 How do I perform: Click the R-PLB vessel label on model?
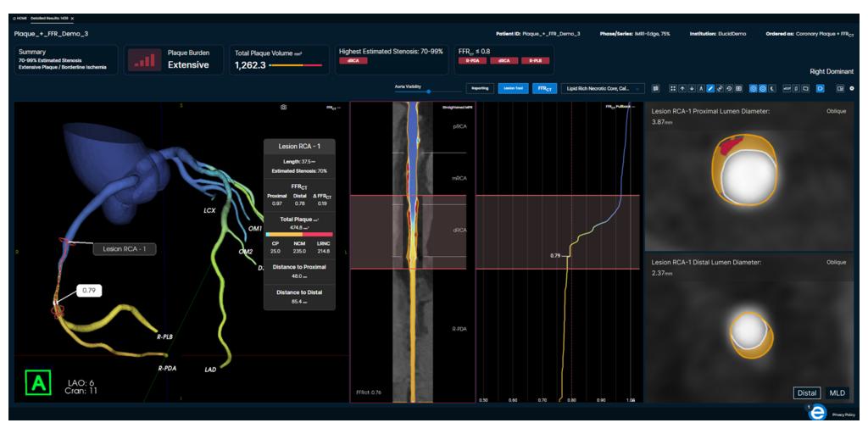pyautogui.click(x=166, y=336)
